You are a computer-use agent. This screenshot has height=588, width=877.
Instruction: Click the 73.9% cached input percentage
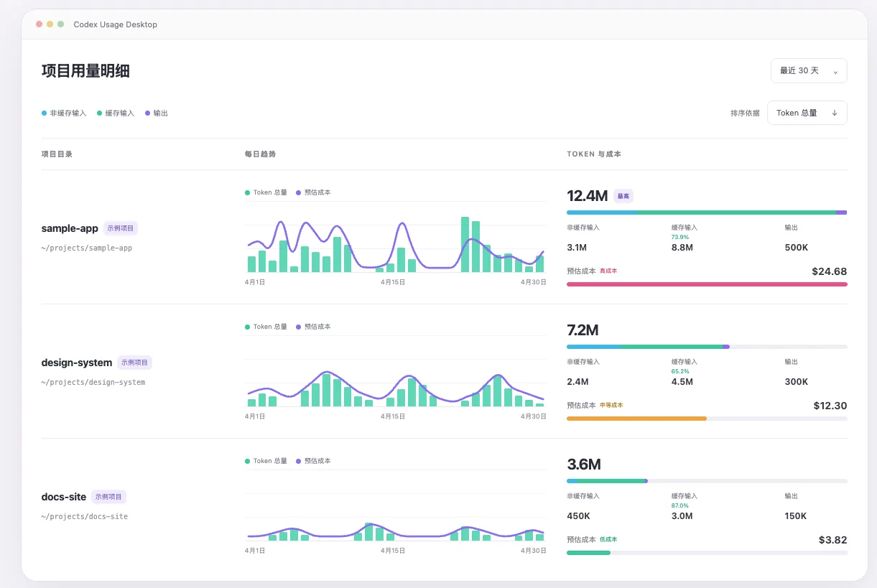pos(680,237)
